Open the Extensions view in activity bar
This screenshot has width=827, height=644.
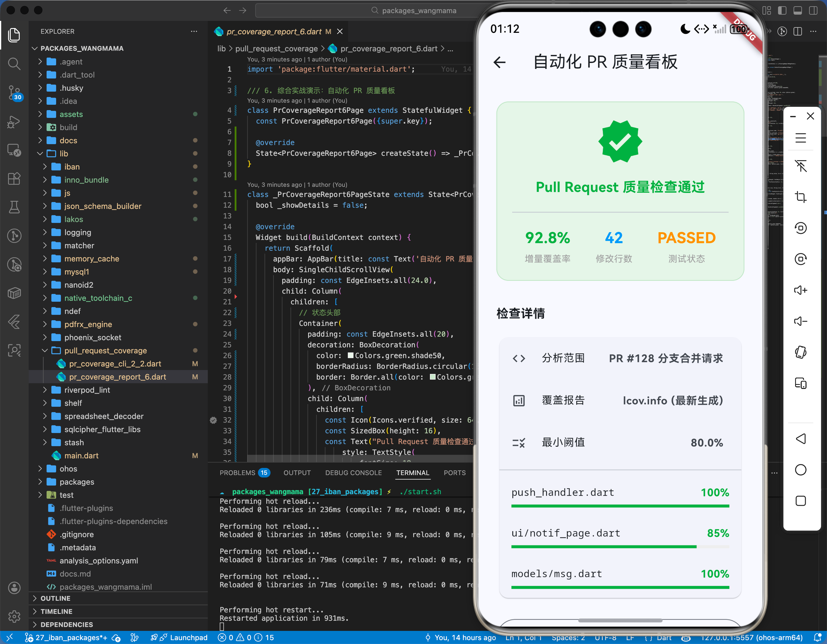[14, 179]
